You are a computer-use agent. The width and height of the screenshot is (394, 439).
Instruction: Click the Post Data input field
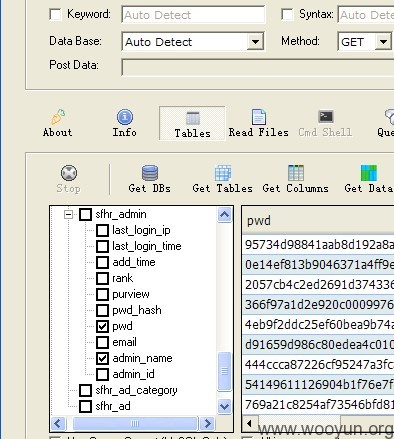258,67
